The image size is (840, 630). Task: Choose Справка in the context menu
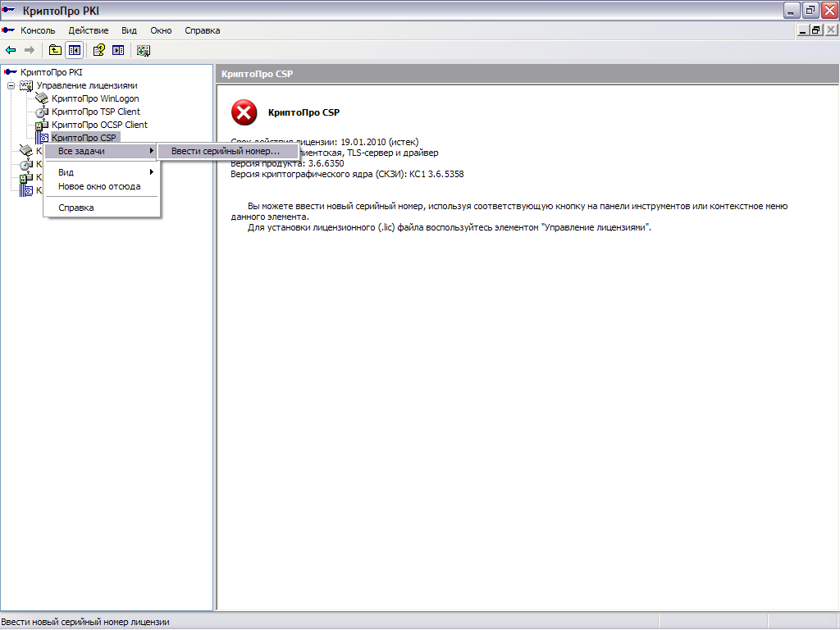101,208
